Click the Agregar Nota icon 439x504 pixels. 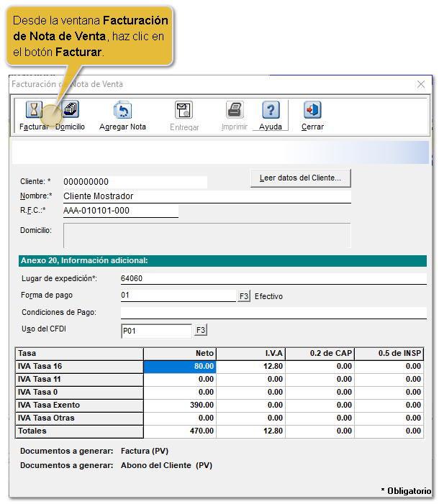click(122, 110)
